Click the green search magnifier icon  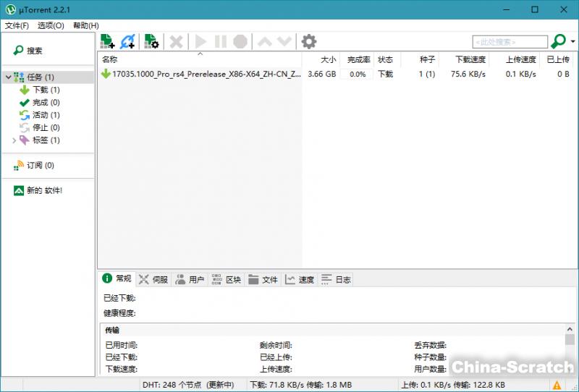[558, 42]
